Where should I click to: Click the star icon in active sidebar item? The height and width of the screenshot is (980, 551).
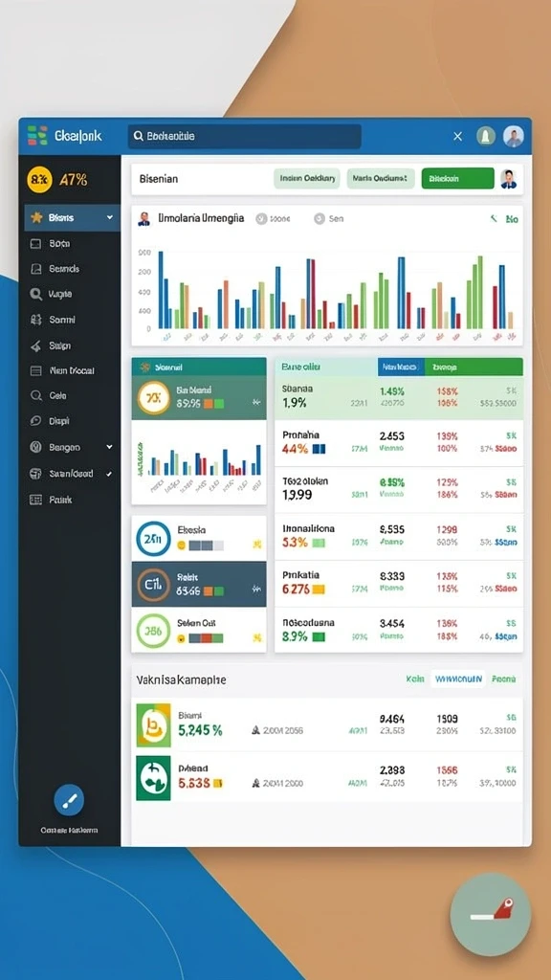[36, 217]
